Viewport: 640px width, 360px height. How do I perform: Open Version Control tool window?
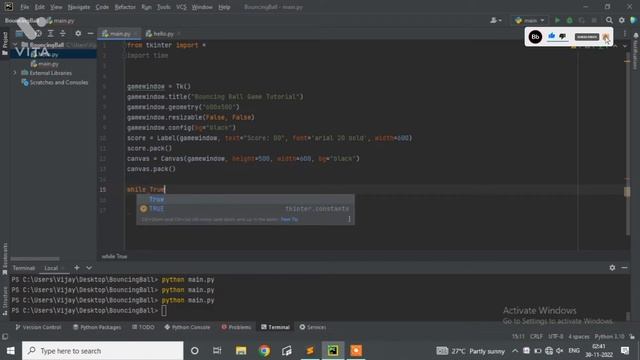(x=38, y=327)
